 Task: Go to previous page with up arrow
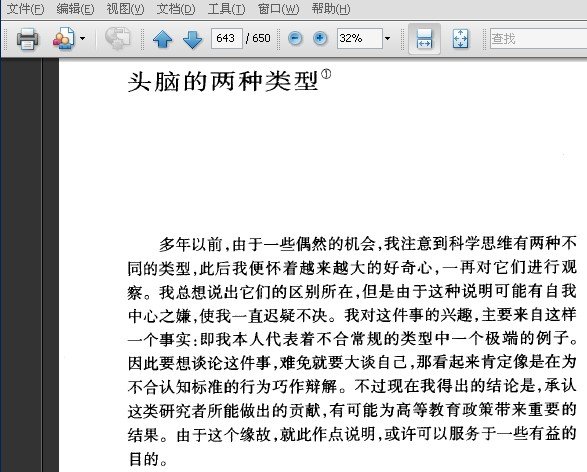162,39
